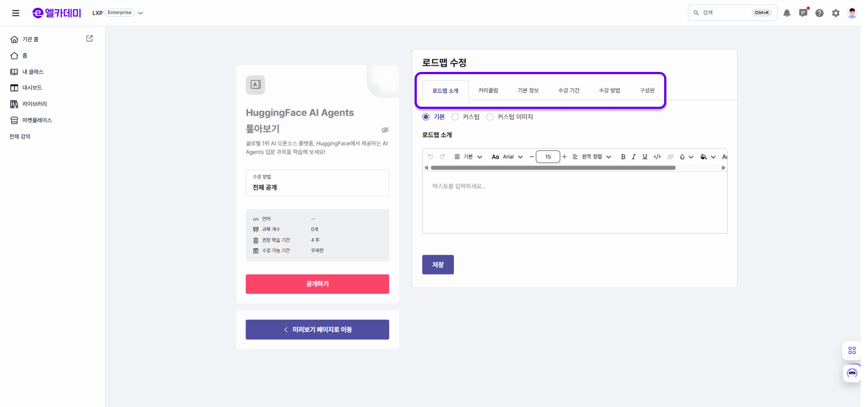Image resolution: width=868 pixels, height=407 pixels.
Task: Choose the 커스텀 이미지 radio option
Action: click(x=490, y=117)
